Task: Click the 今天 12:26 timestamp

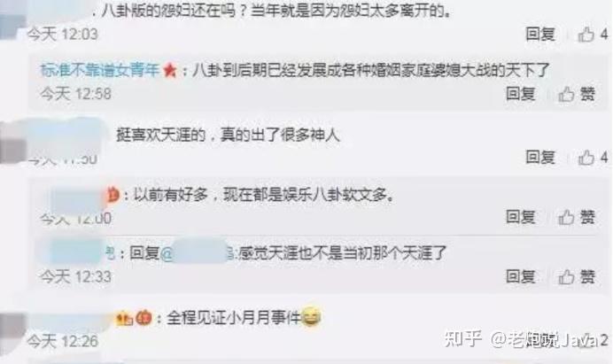Action: click(63, 341)
